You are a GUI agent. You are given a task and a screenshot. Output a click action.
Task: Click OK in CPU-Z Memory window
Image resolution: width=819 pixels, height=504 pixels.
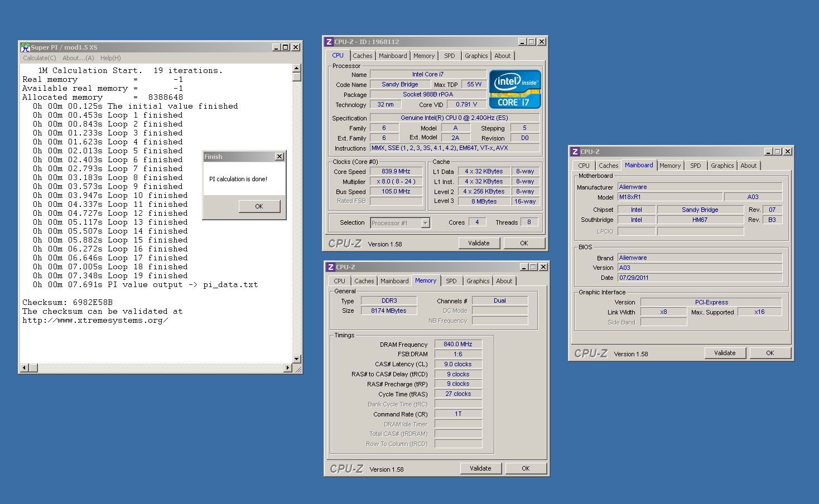[526, 468]
